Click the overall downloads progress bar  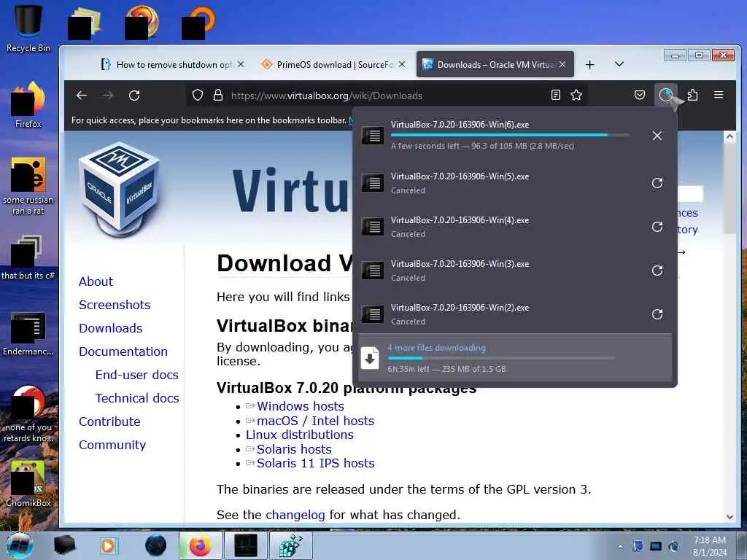pyautogui.click(x=501, y=358)
